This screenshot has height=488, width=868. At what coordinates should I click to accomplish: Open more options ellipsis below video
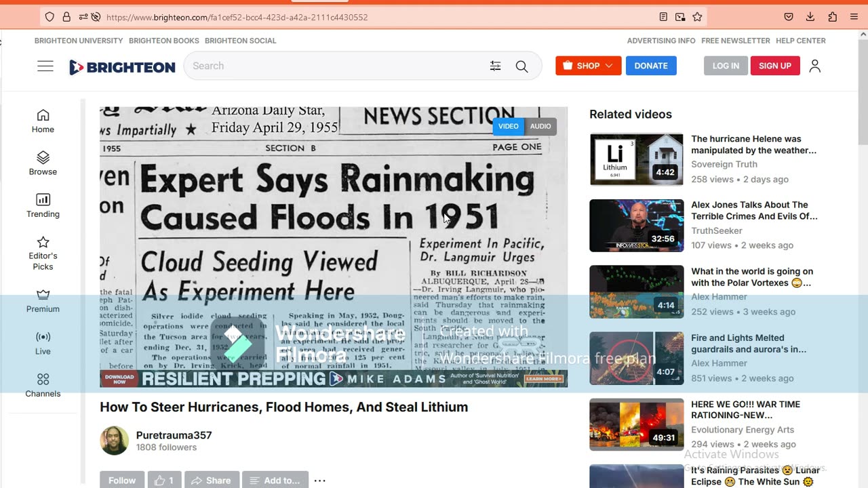(320, 481)
